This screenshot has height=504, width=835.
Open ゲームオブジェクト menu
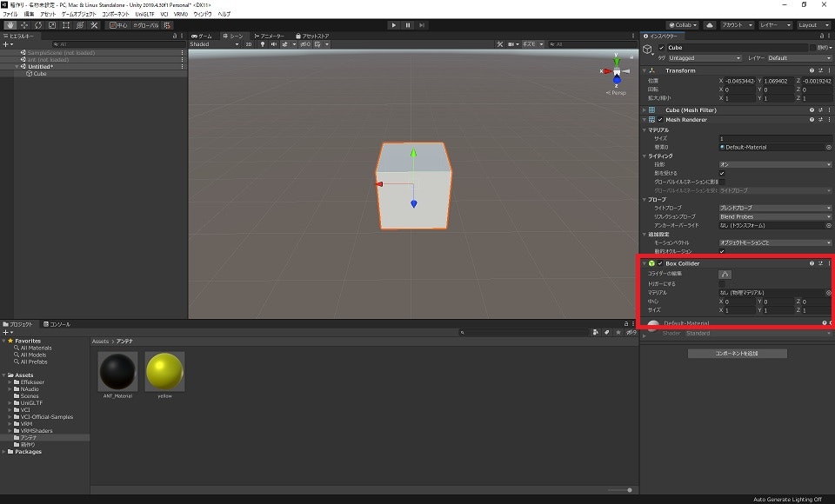[x=79, y=15]
